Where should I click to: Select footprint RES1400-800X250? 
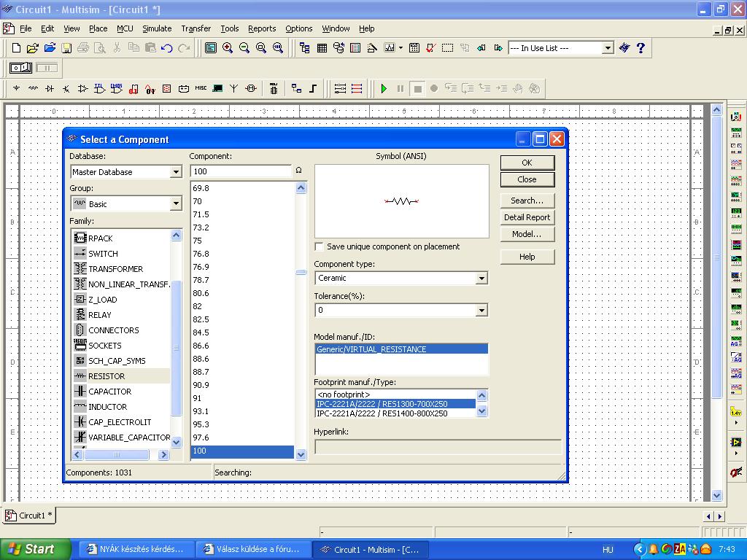(395, 413)
